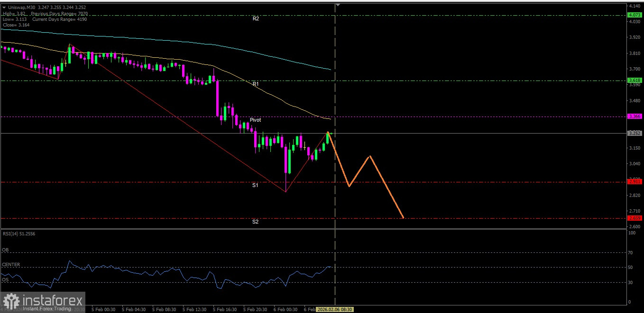Viewport: 644px width, 313px height.
Task: Click the highlighted 2026.02.06 08:30 date label
Action: click(335, 309)
